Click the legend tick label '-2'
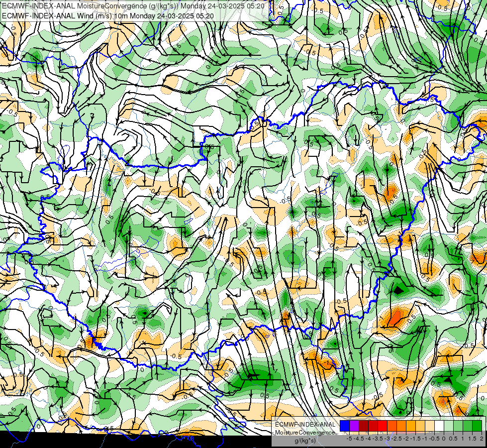The image size is (487, 448). 406,439
